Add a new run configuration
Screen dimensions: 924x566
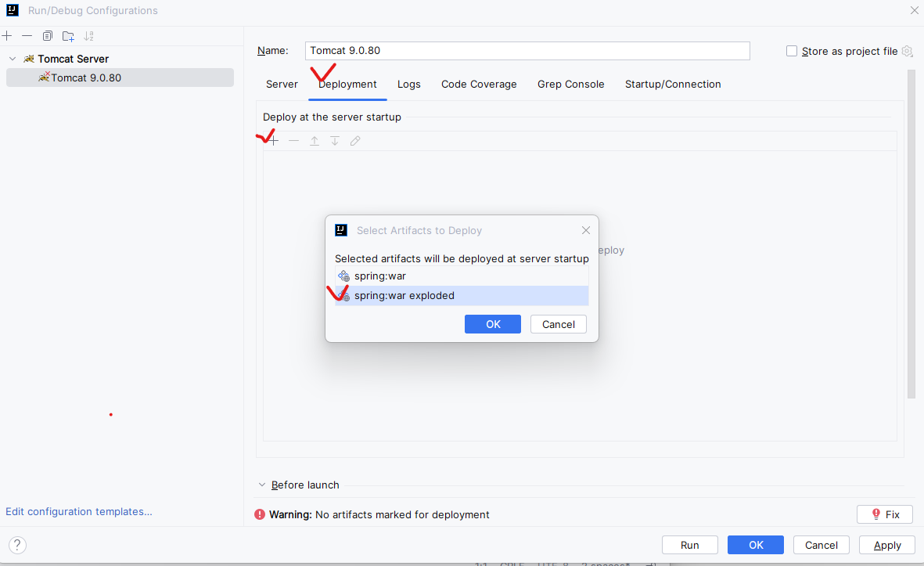tap(7, 36)
